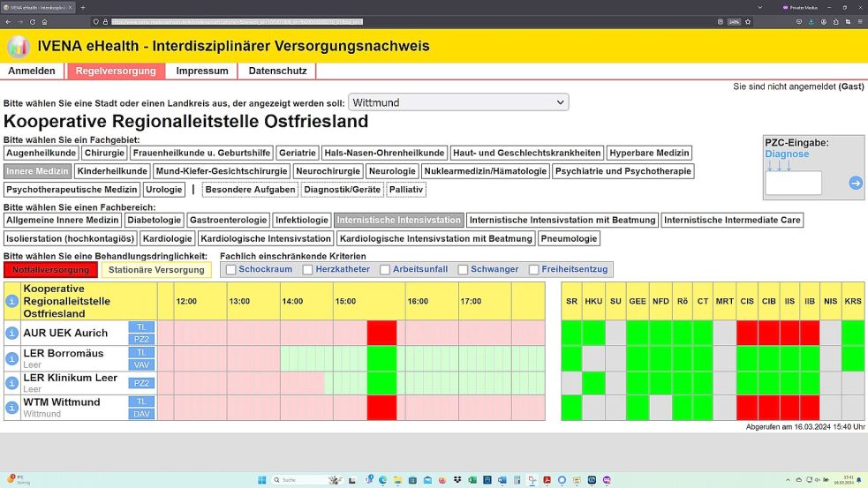This screenshot has height=488, width=868.
Task: Select Notfallversorgung urgency
Action: pyautogui.click(x=50, y=270)
